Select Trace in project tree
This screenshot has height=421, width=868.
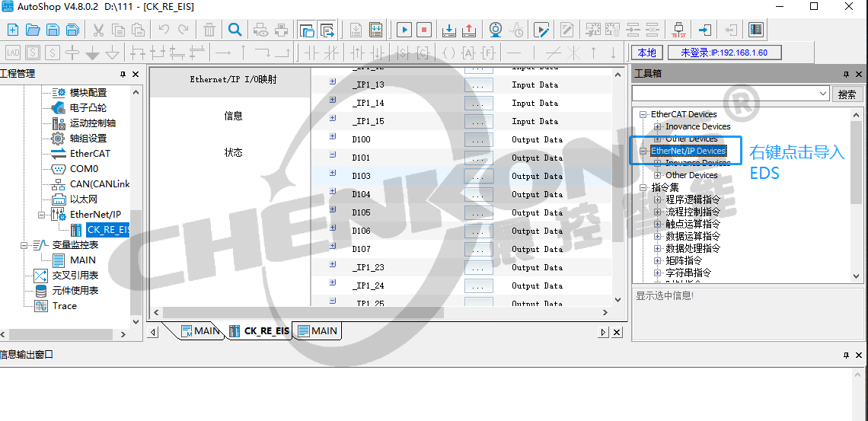click(64, 306)
